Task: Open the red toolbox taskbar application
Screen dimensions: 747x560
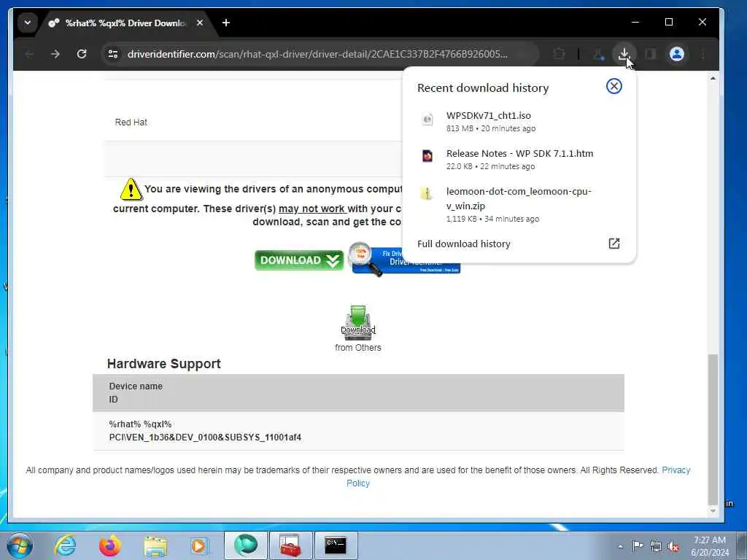Action: (x=290, y=545)
